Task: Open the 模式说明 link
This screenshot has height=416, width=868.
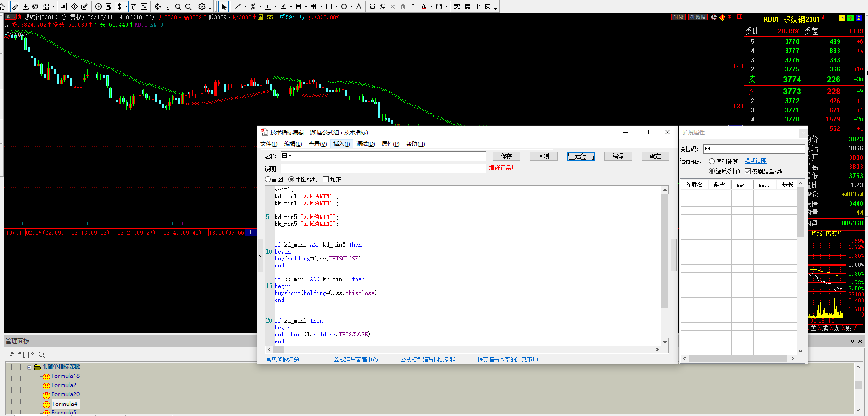Action: (x=756, y=161)
